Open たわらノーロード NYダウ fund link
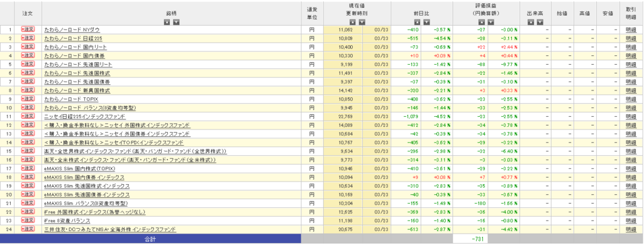The width and height of the screenshot is (644, 245). coord(72,30)
